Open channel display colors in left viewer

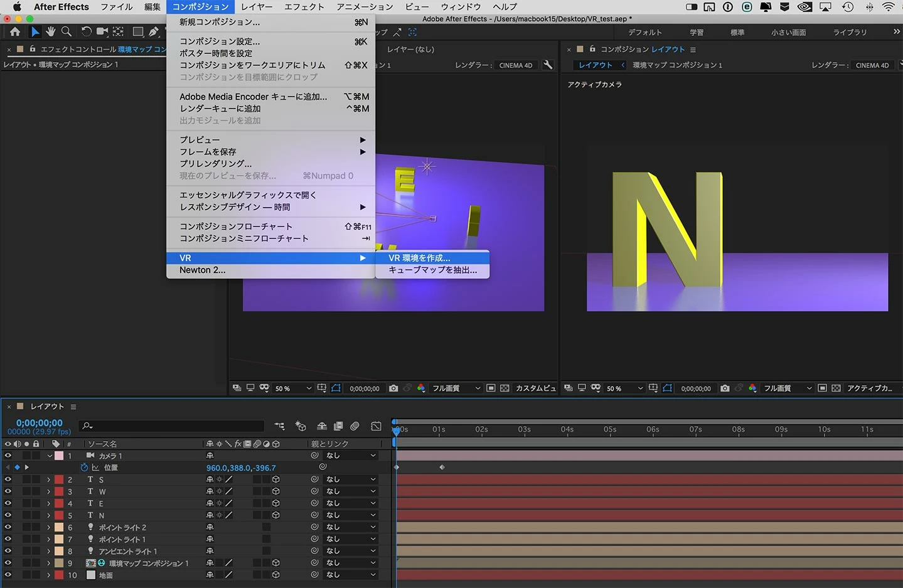coord(421,388)
